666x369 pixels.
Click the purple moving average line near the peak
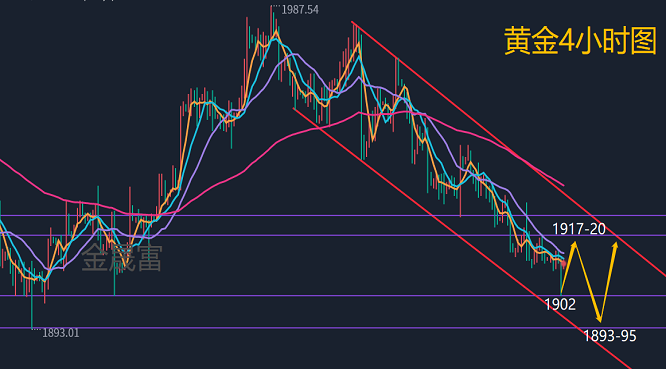pyautogui.click(x=293, y=54)
